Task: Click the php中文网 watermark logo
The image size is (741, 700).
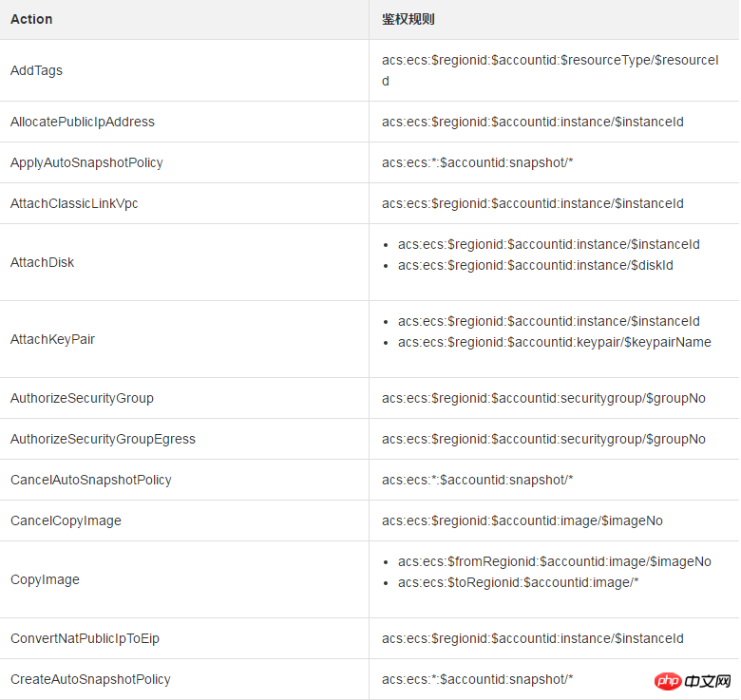Action: click(693, 681)
